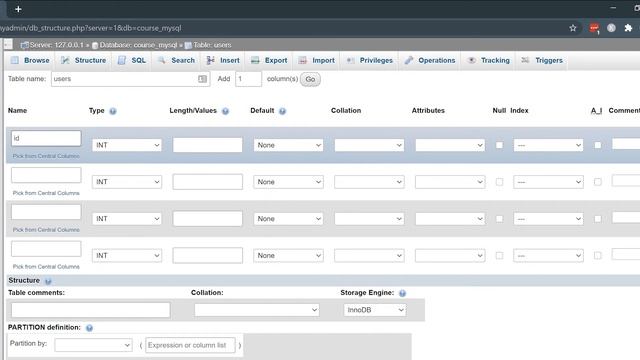
Task: Open the Tracking tab
Action: 489,60
